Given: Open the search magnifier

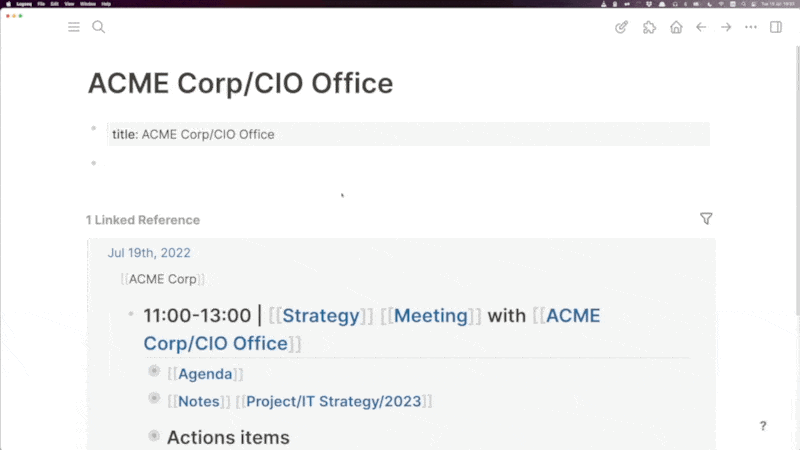Looking at the screenshot, I should pos(98,27).
